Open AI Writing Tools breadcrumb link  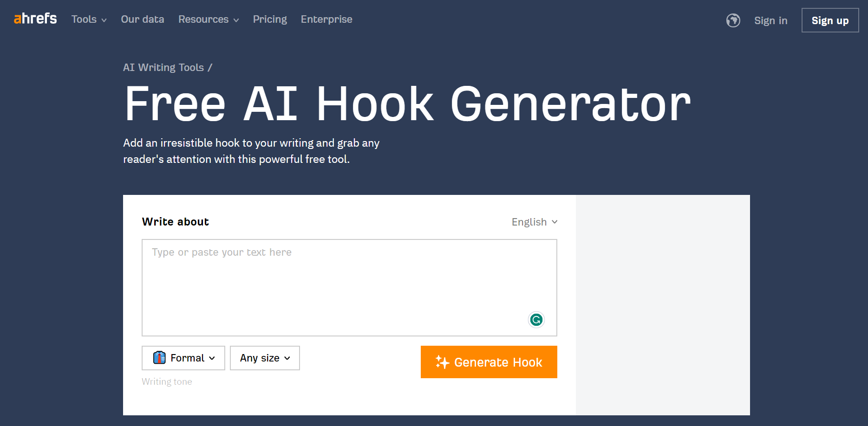coord(163,67)
